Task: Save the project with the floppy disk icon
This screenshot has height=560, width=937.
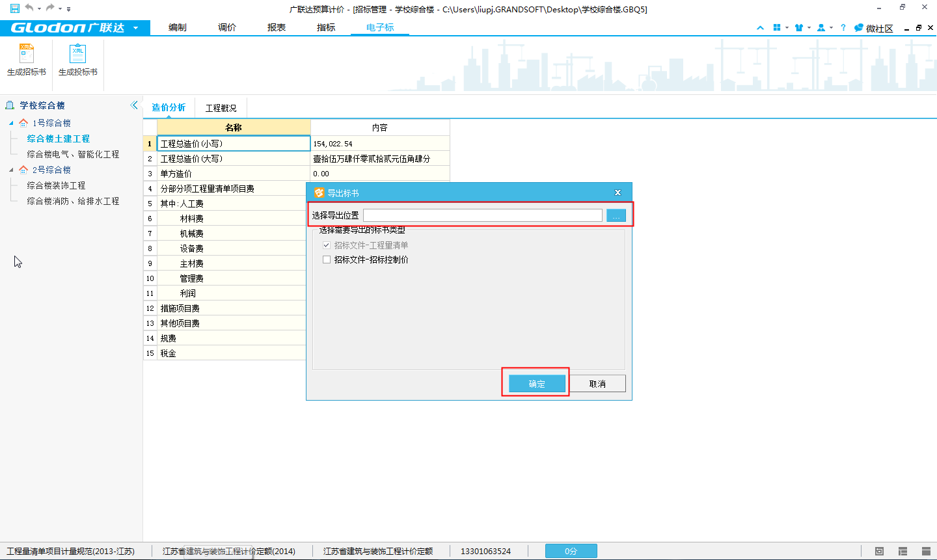Action: [14, 8]
